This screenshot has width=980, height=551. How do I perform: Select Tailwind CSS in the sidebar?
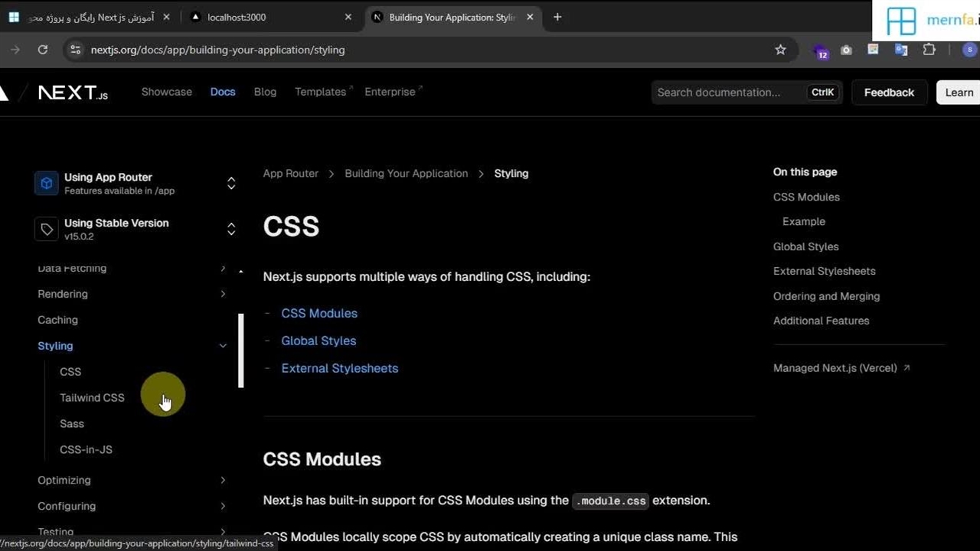(92, 398)
